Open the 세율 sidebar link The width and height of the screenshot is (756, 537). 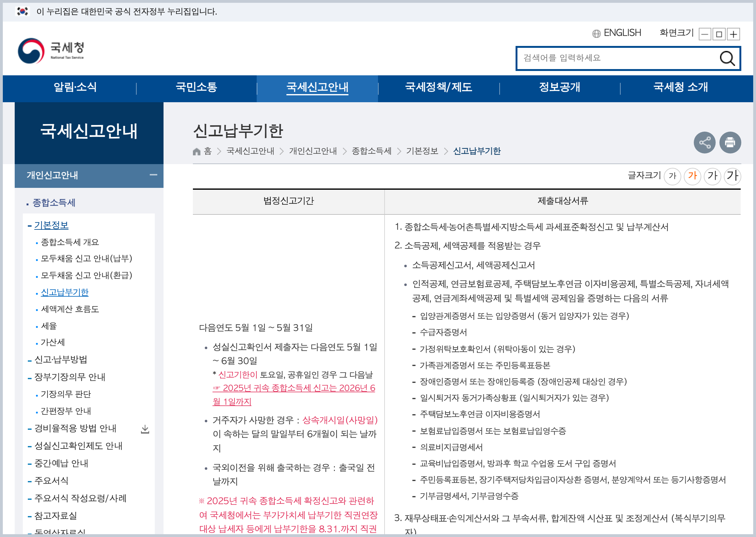pyautogui.click(x=48, y=326)
